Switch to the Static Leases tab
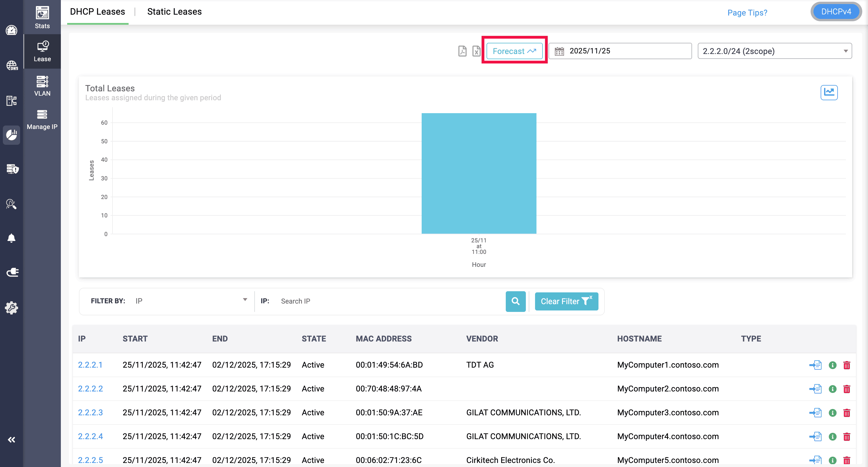Viewport: 868px width, 467px height. tap(174, 11)
